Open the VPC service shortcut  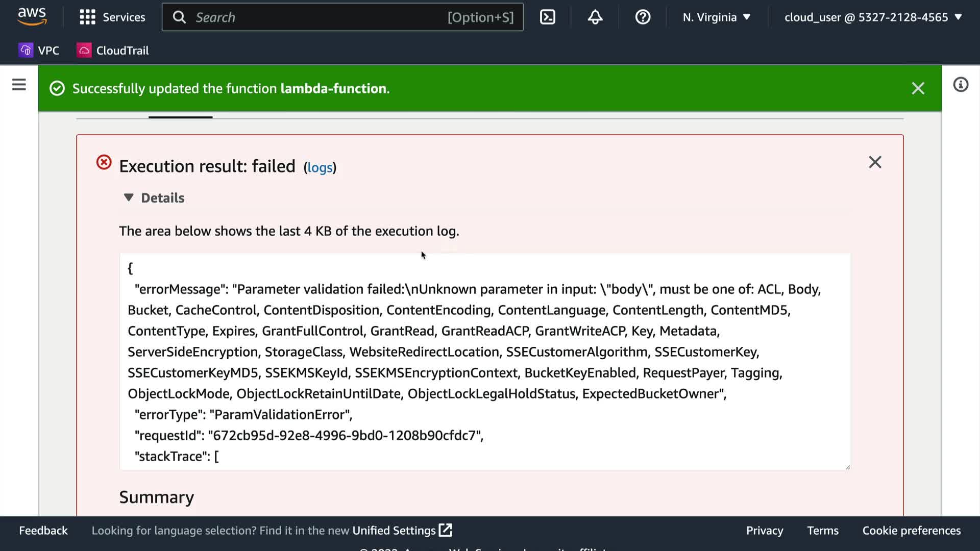click(x=39, y=51)
